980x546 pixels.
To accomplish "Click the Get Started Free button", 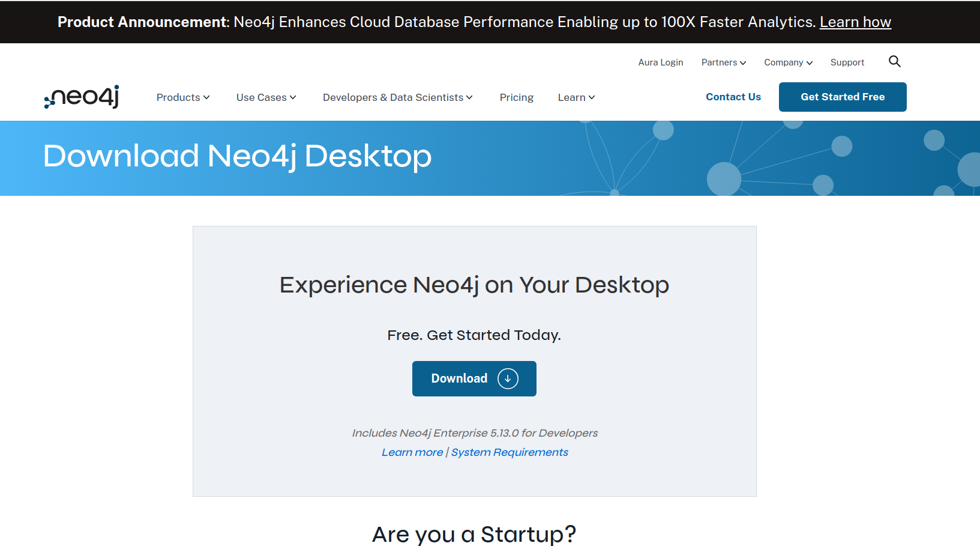I will coord(843,97).
